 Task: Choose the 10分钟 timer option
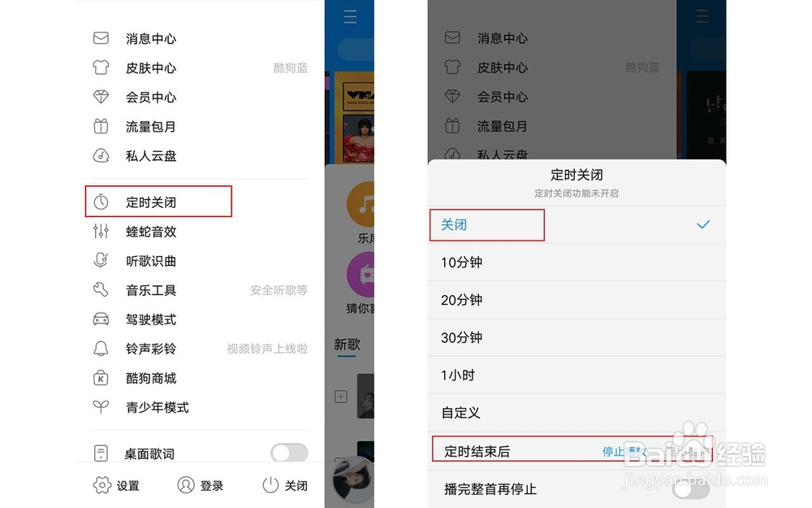click(x=577, y=263)
